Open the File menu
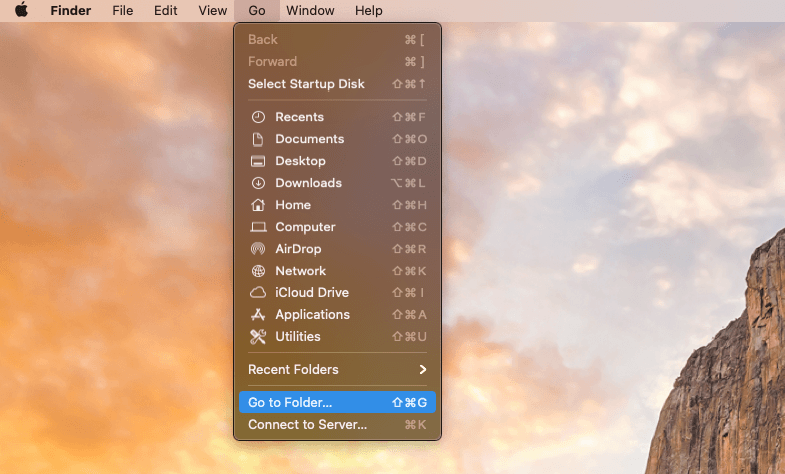This screenshot has width=785, height=474. pos(122,11)
